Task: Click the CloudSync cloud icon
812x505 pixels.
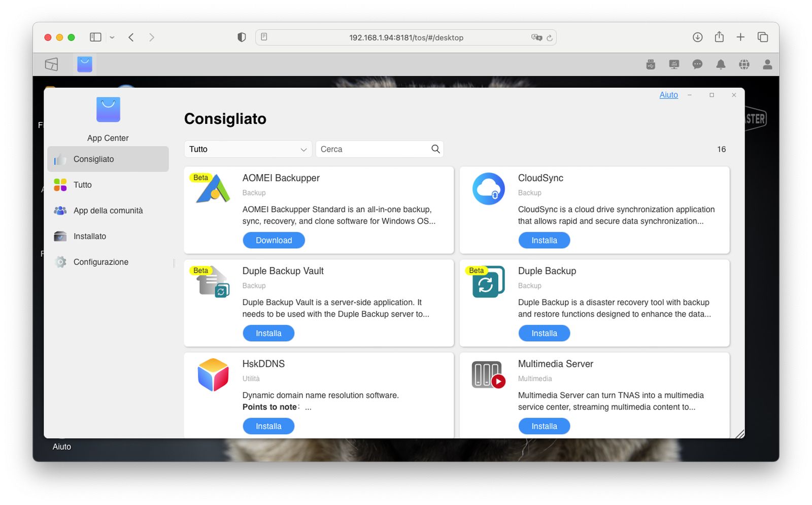Action: click(488, 189)
